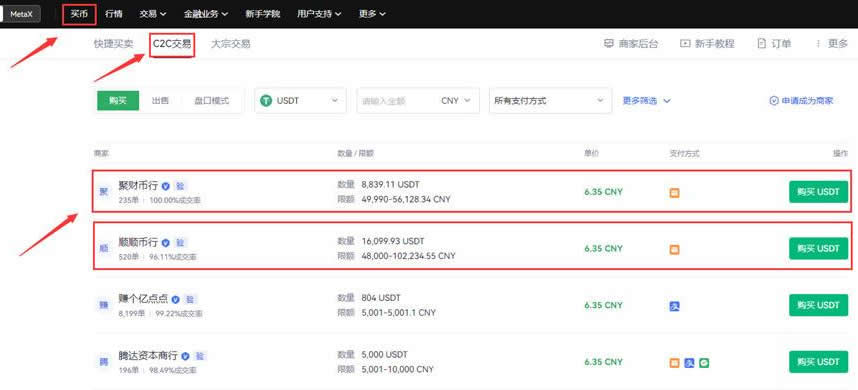Click 购买 USDT for 赚个亿点点

point(818,305)
